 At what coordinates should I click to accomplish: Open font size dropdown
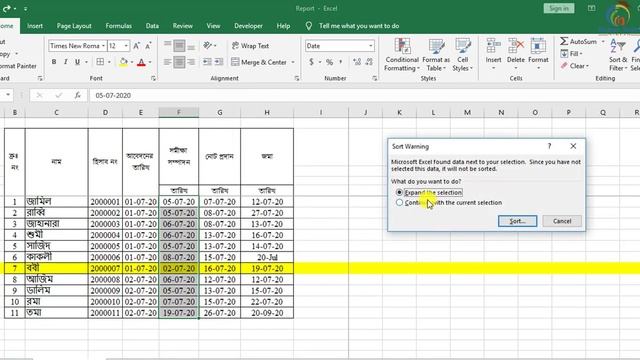point(126,46)
